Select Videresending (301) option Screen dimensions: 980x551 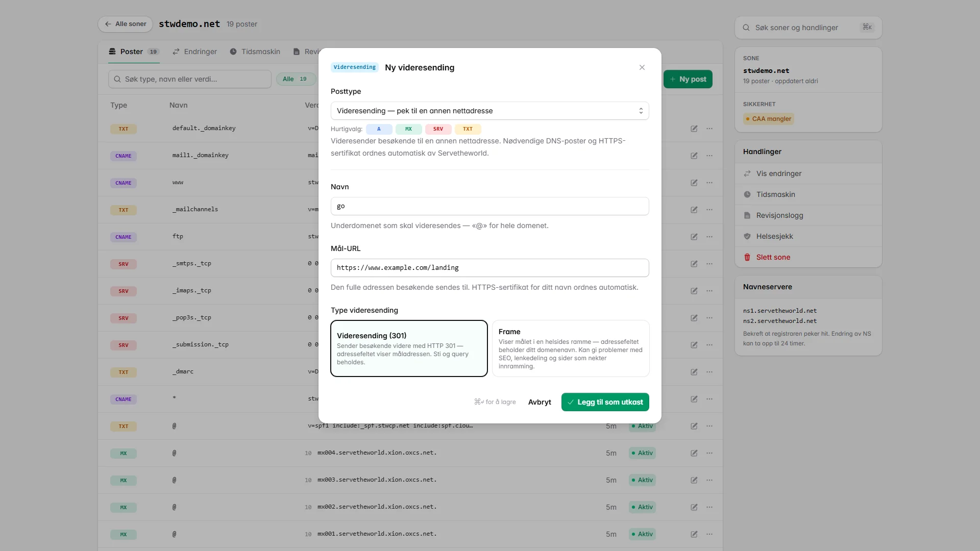pyautogui.click(x=409, y=348)
